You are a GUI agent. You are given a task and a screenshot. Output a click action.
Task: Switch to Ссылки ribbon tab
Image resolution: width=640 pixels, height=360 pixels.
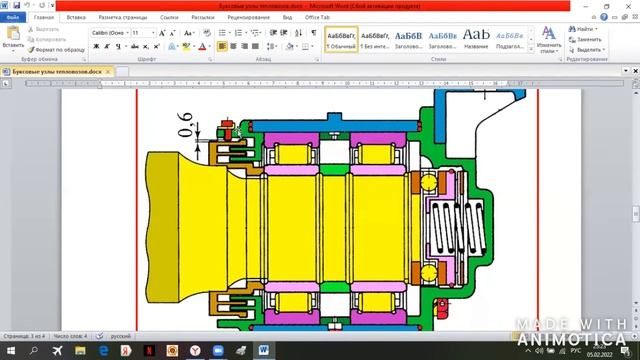click(169, 18)
